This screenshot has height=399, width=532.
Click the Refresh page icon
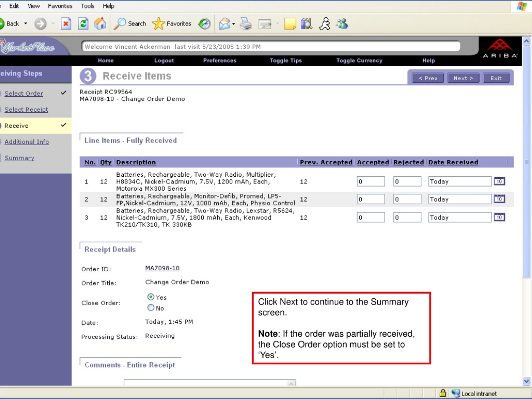point(83,24)
